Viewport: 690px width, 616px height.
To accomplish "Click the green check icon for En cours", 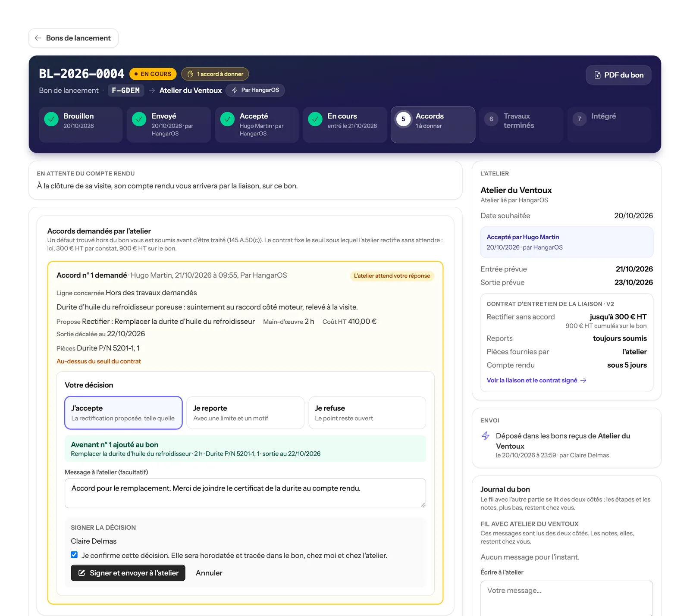I will [x=315, y=119].
